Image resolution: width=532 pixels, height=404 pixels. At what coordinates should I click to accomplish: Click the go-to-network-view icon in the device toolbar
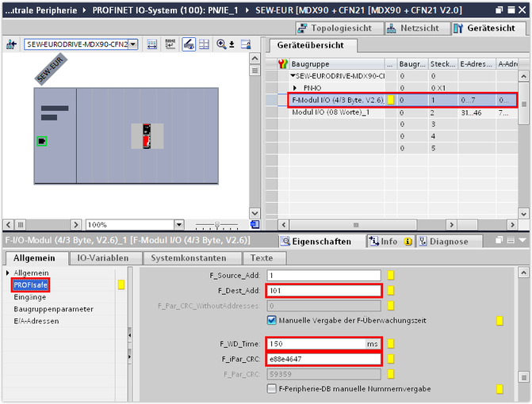click(12, 44)
